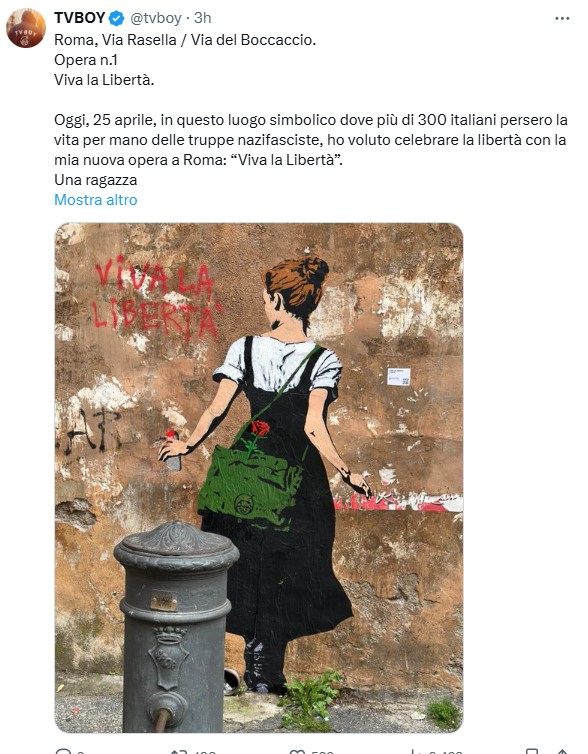This screenshot has height=754, width=588.
Task: Click the 'Opera n.1' text line
Action: tap(86, 60)
